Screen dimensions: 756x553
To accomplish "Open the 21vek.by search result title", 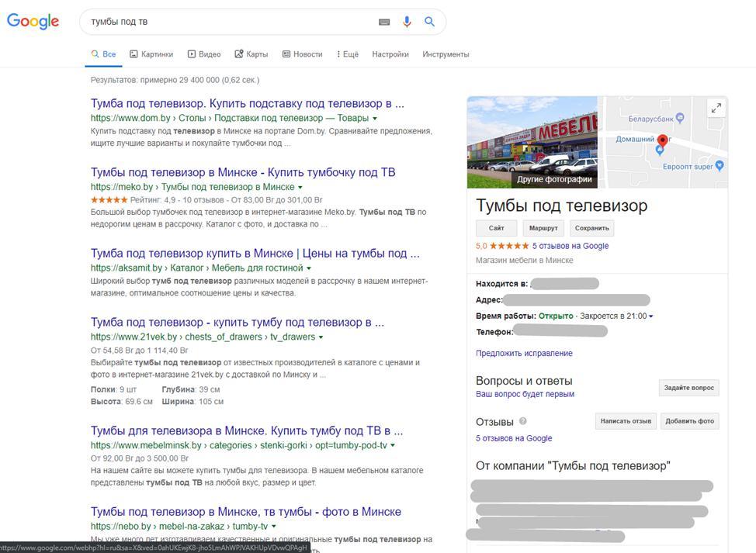I will 238,323.
